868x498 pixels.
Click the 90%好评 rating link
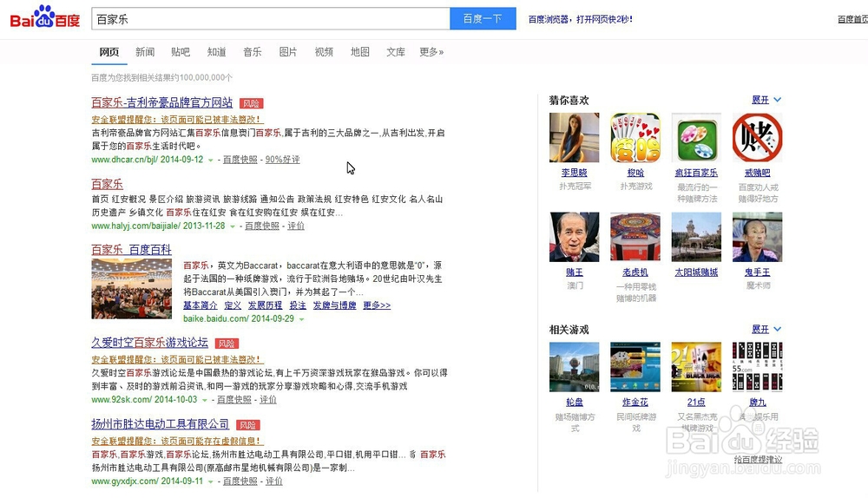(282, 160)
